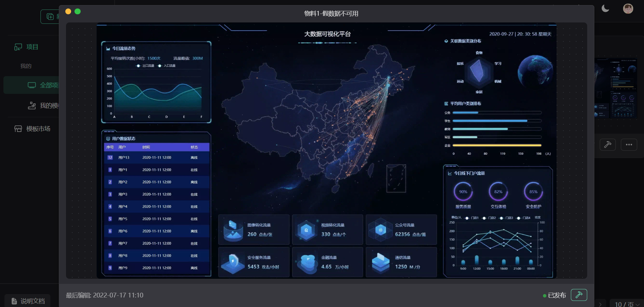Click the 说明文档 document icon in the sidebar
This screenshot has height=307, width=644.
(14, 301)
